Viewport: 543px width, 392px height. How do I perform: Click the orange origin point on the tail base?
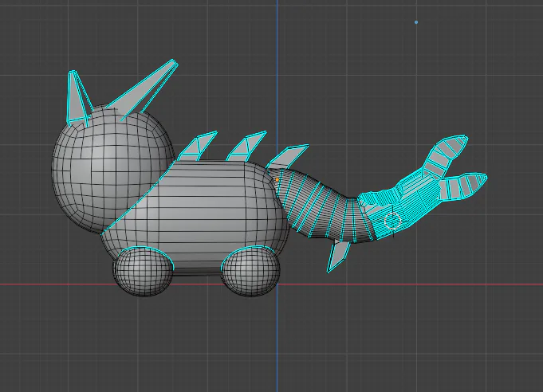(x=277, y=179)
